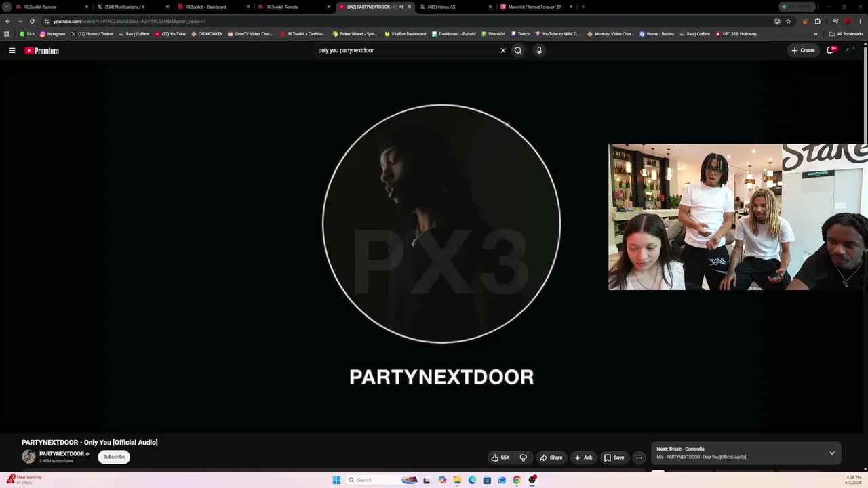868x488 pixels.
Task: Open the taskbar clock showing 4:18 PM
Action: (x=853, y=480)
